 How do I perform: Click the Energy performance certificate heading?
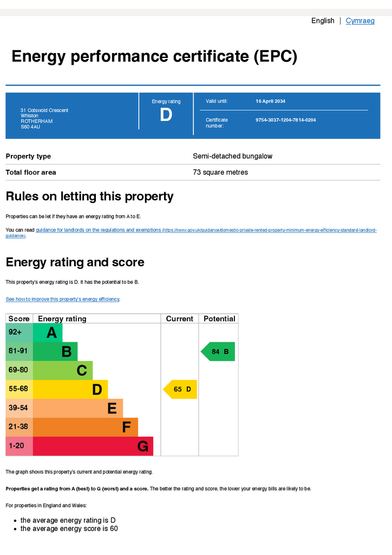pyautogui.click(x=154, y=56)
